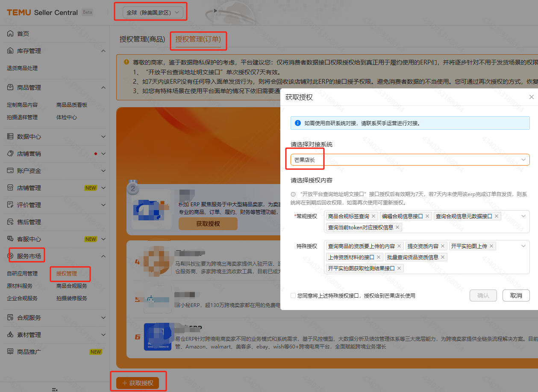Screen dimensions: 538x392
Task: Remove the 编辑合规信息接口 tag
Action: (427, 216)
